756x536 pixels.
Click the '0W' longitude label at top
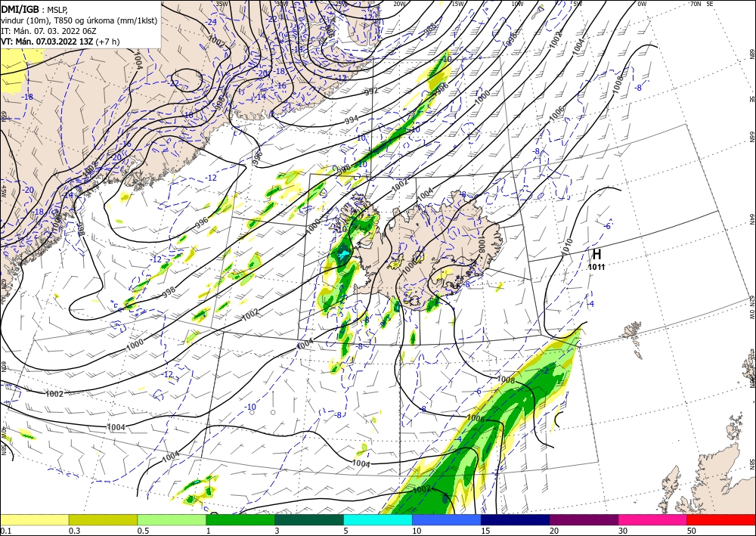tap(642, 4)
